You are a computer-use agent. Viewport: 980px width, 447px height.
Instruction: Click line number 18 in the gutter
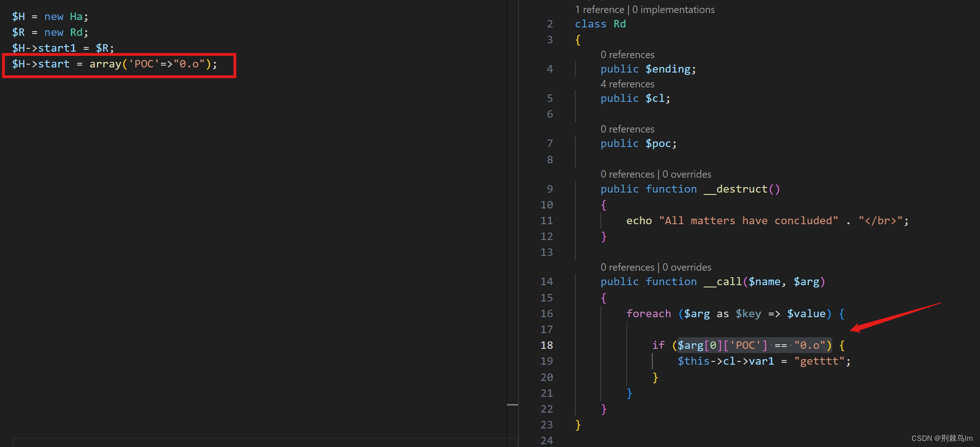[x=546, y=345]
